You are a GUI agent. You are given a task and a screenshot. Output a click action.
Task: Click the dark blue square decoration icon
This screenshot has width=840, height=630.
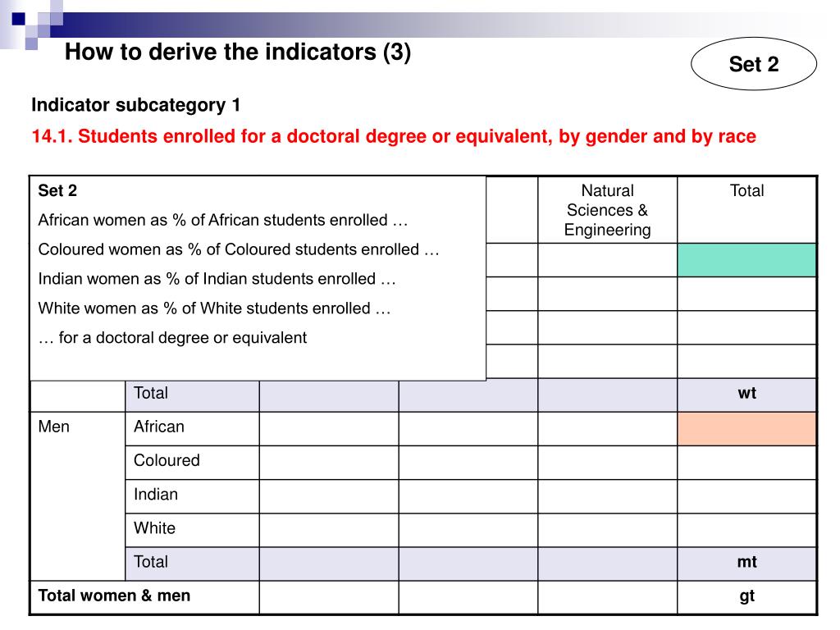[18, 19]
